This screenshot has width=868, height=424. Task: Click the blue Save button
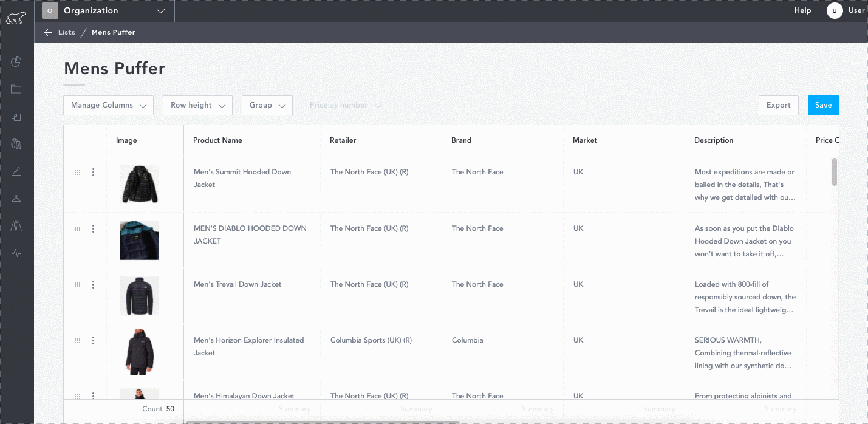click(x=824, y=105)
